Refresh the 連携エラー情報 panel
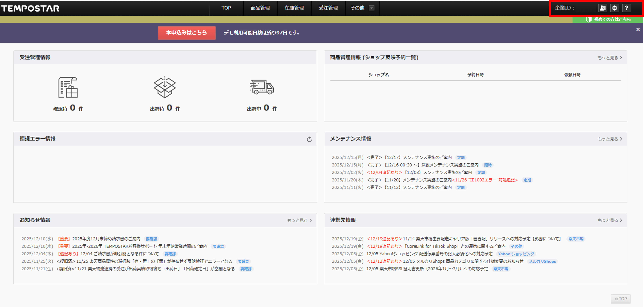Image resolution: width=644 pixels, height=307 pixels. (309, 139)
